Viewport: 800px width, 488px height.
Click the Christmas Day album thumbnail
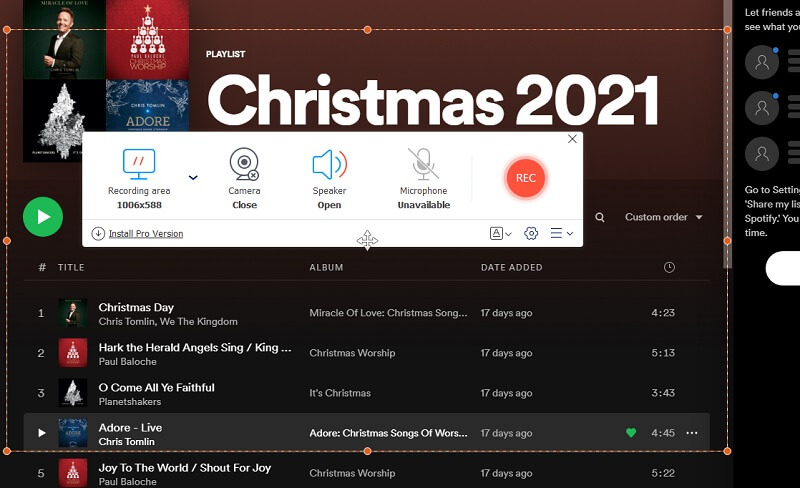[72, 313]
